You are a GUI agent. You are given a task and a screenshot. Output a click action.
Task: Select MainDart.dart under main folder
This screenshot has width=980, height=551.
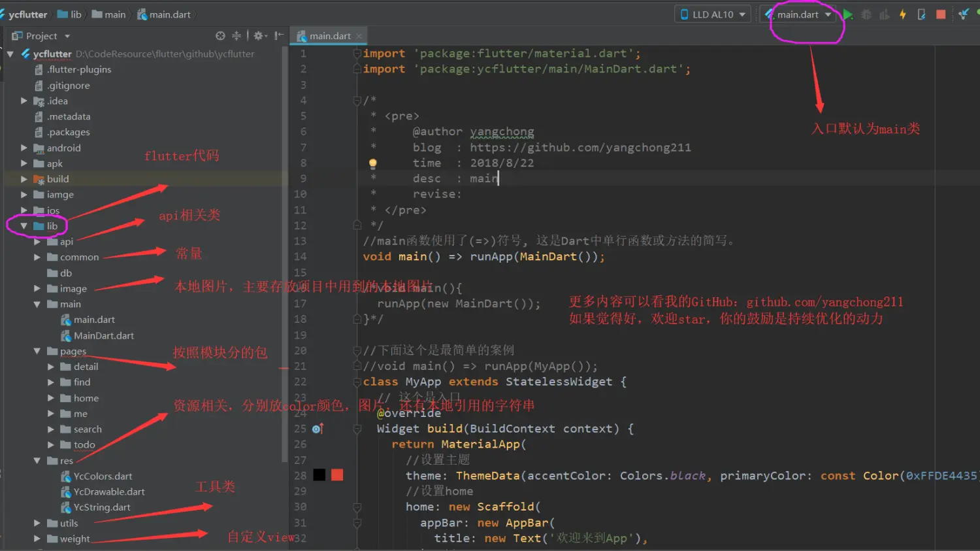click(97, 335)
